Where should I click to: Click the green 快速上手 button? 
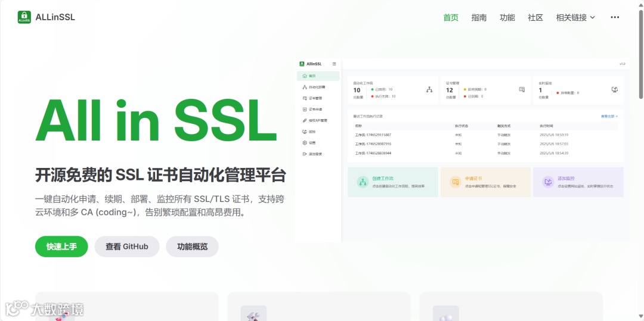click(x=61, y=247)
